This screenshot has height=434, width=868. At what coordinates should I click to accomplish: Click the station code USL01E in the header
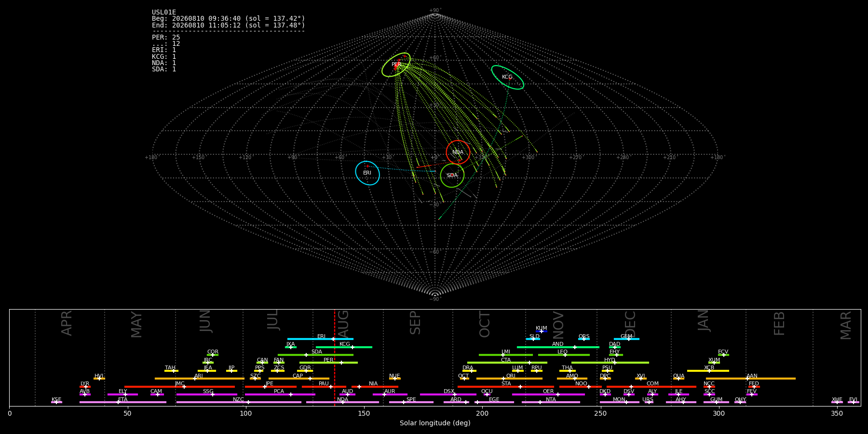(164, 13)
